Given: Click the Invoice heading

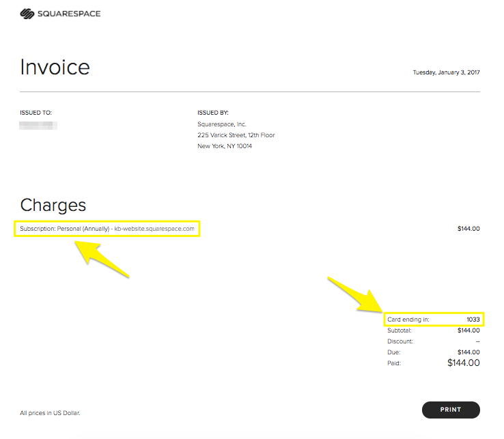Looking at the screenshot, I should tap(55, 68).
